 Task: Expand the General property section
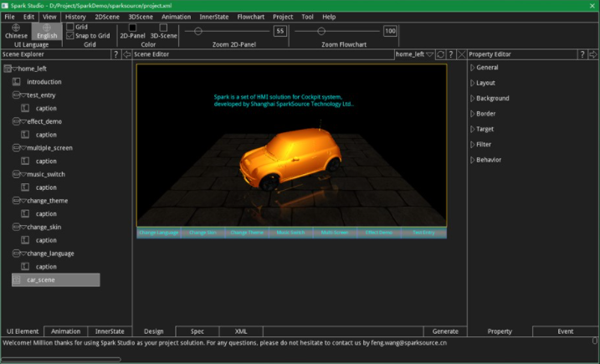(473, 68)
